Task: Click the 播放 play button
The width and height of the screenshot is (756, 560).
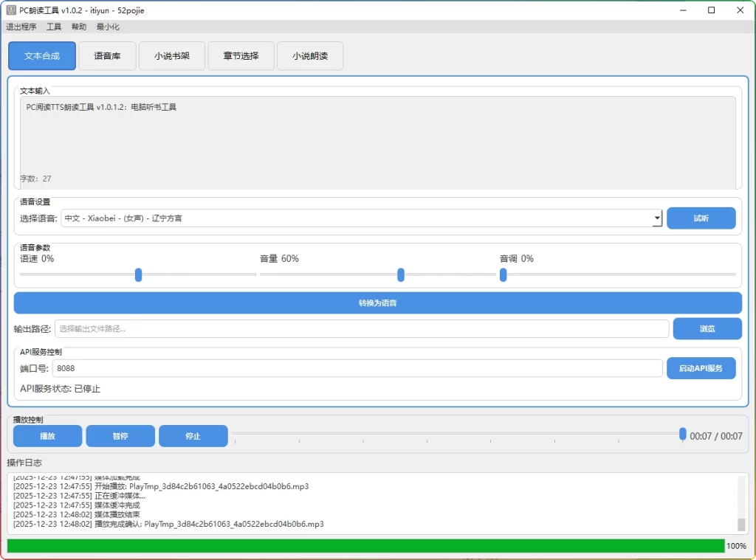Action: (x=47, y=435)
